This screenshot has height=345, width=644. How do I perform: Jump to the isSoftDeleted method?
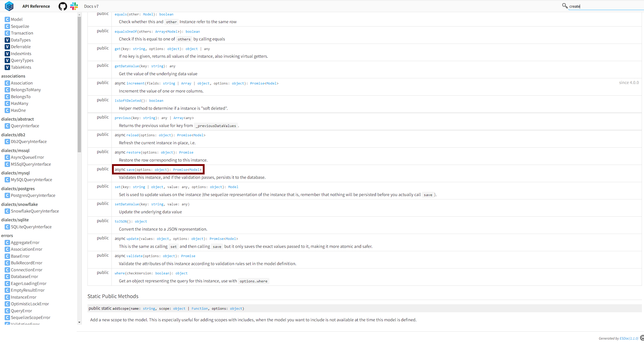(128, 101)
